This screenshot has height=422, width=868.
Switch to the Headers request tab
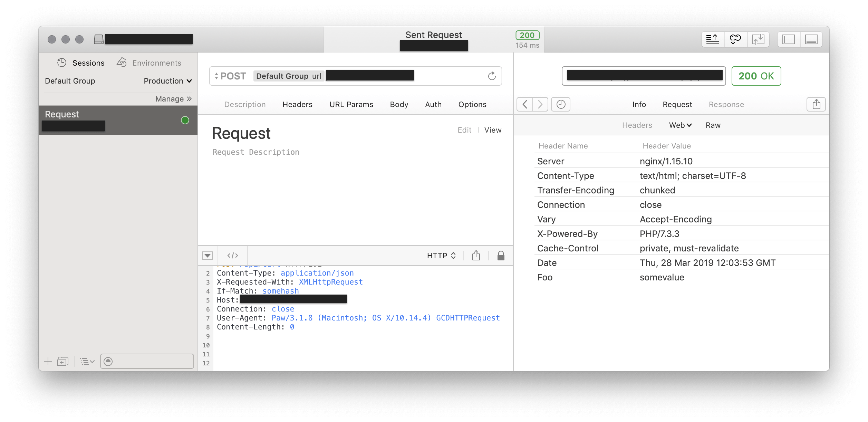coord(297,105)
